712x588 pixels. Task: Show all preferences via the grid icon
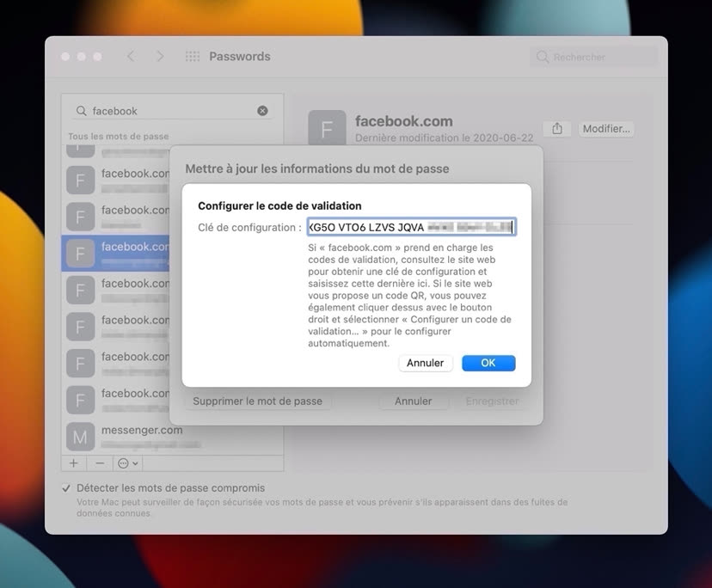(193, 56)
